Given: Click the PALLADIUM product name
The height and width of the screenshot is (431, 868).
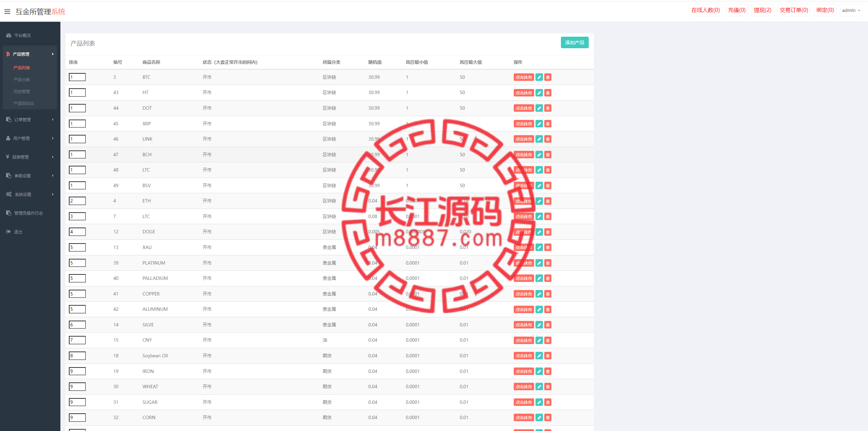Looking at the screenshot, I should (x=155, y=278).
